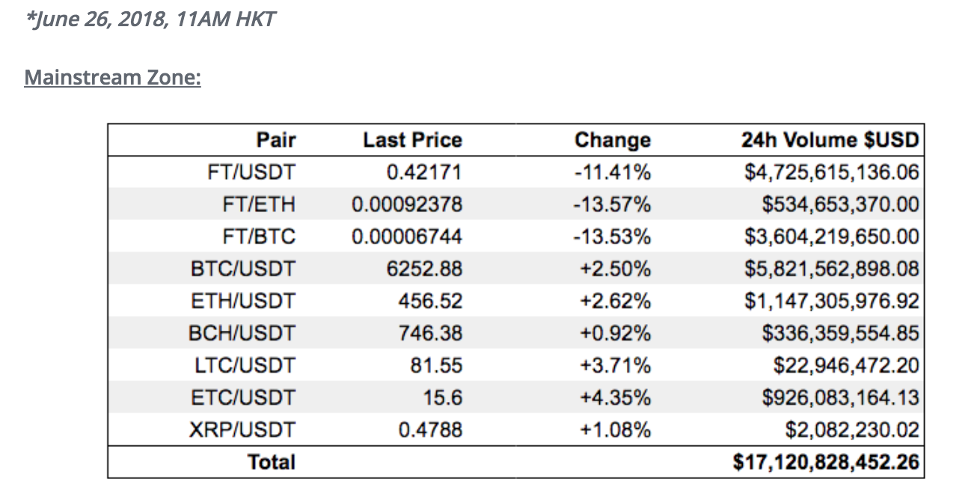Select the Pair column header
Screen dimensions: 980x500
(276, 140)
